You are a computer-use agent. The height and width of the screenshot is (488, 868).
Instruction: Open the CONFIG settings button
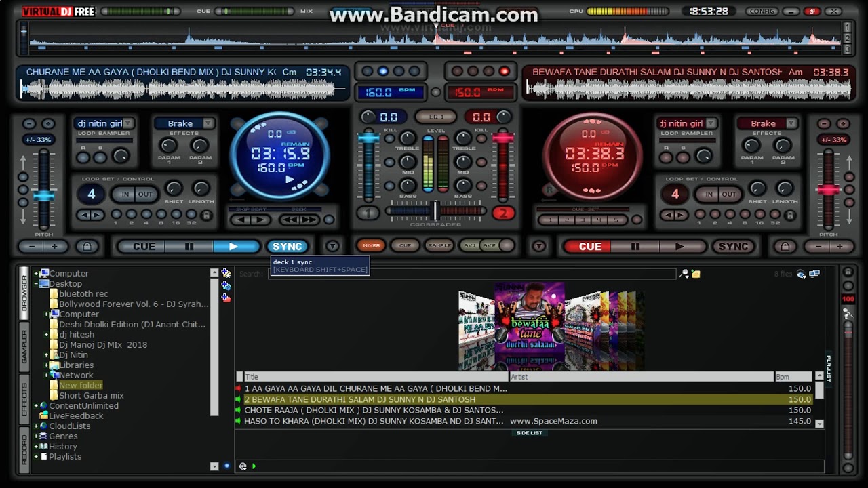(762, 11)
